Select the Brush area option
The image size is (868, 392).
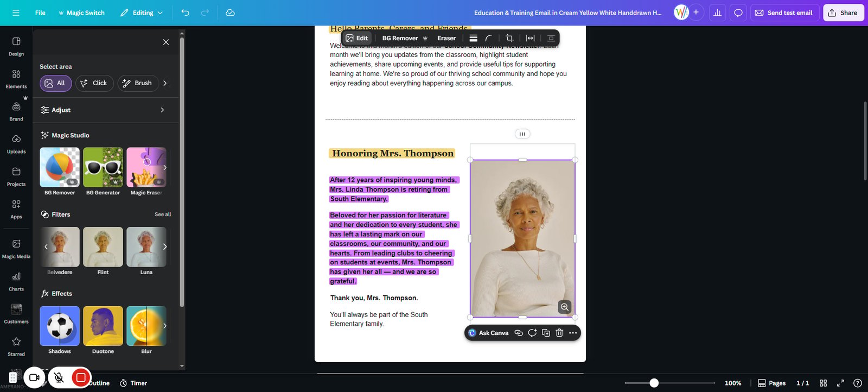(138, 83)
